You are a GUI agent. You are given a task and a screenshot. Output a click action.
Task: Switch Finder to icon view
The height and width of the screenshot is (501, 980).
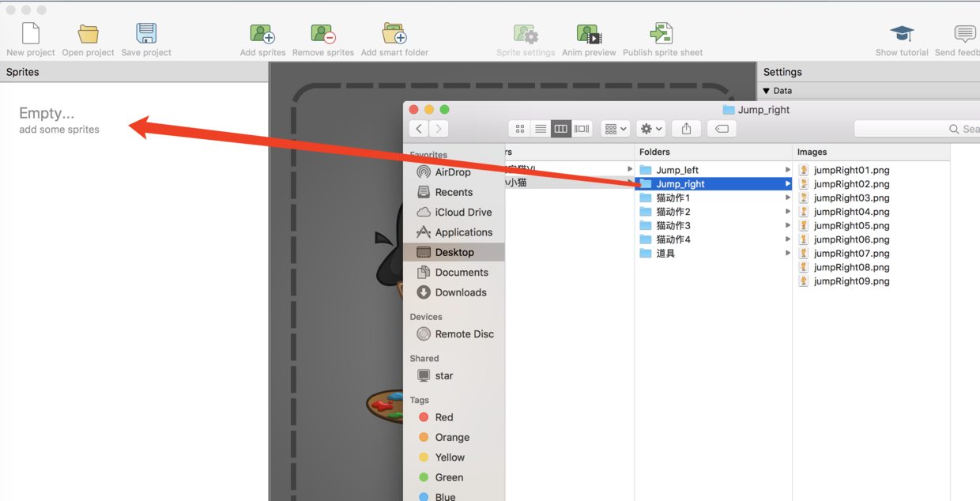coord(520,129)
